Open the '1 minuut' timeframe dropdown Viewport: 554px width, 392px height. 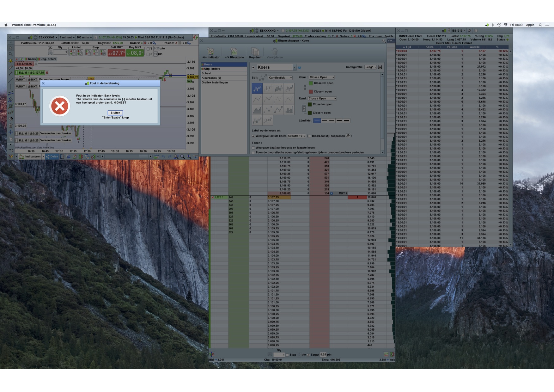[67, 37]
